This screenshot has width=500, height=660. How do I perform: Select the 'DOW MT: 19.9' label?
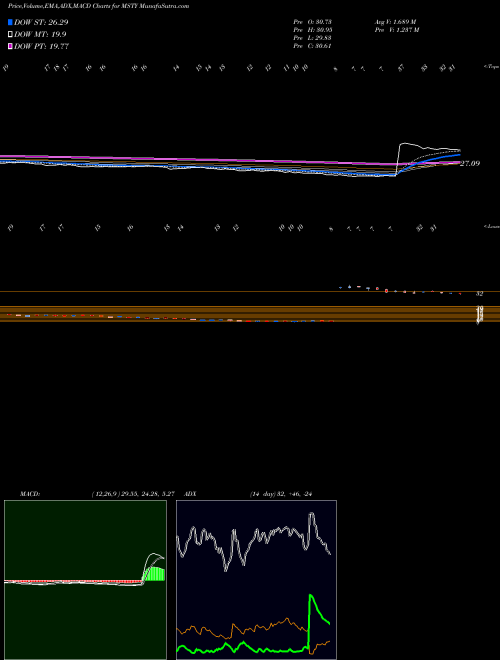pyautogui.click(x=40, y=35)
